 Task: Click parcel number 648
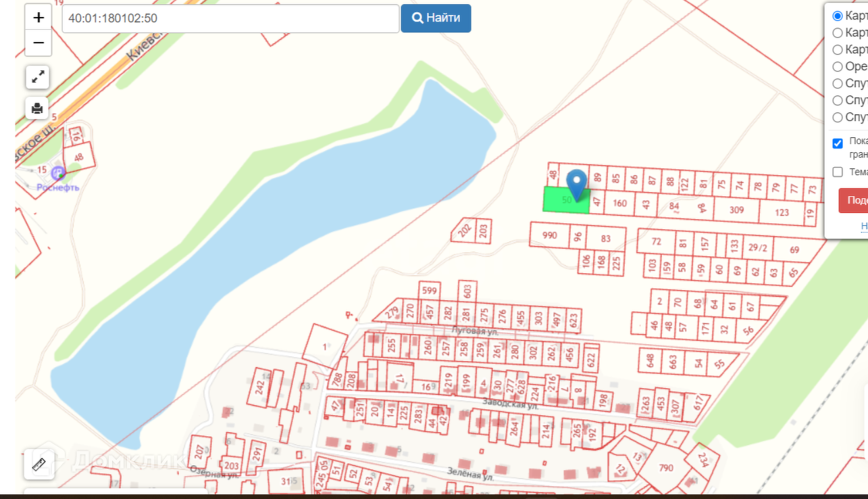tap(650, 361)
